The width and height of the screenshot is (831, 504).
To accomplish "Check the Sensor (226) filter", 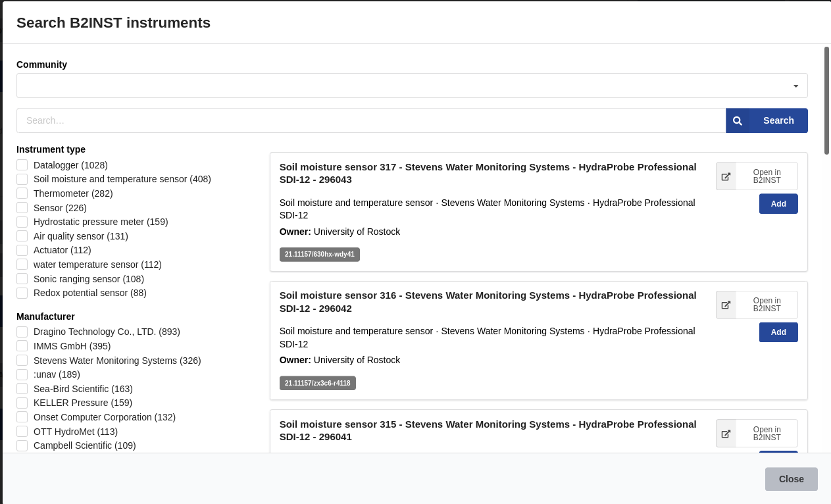I will click(x=22, y=208).
